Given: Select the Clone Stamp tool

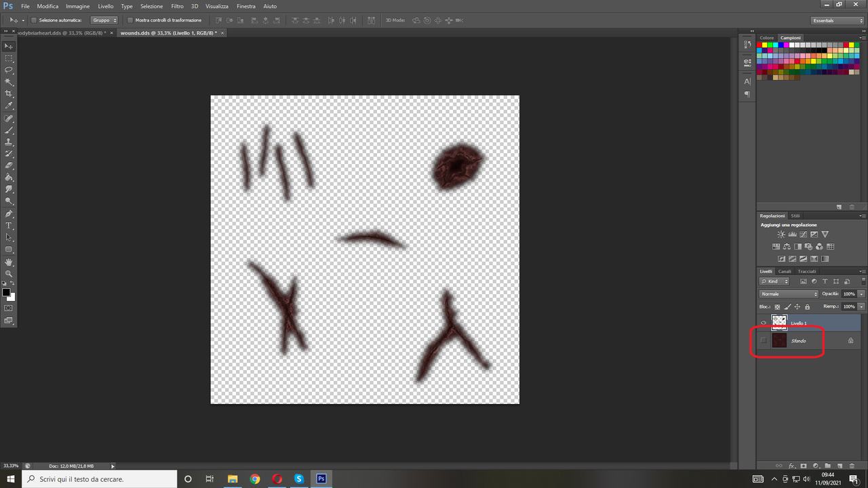Looking at the screenshot, I should [9, 142].
